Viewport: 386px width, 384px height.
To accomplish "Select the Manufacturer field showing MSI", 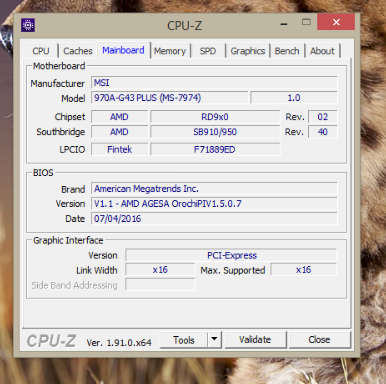I will (214, 83).
